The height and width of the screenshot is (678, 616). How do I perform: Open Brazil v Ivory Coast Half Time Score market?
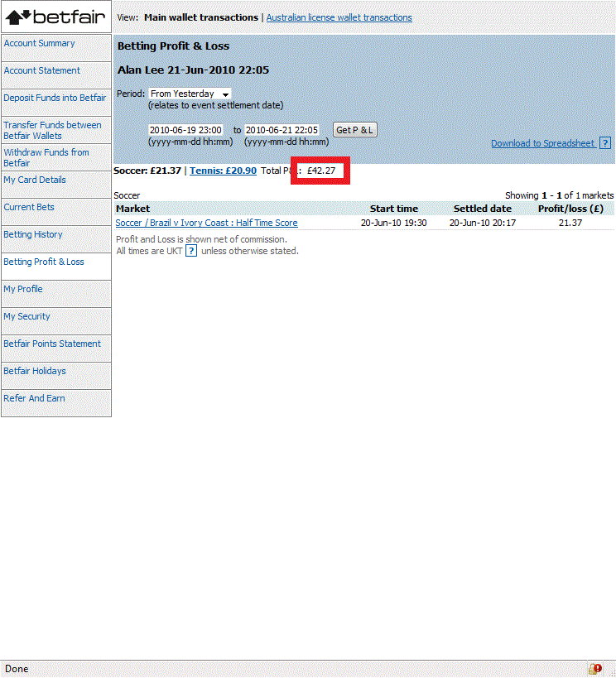[x=207, y=223]
